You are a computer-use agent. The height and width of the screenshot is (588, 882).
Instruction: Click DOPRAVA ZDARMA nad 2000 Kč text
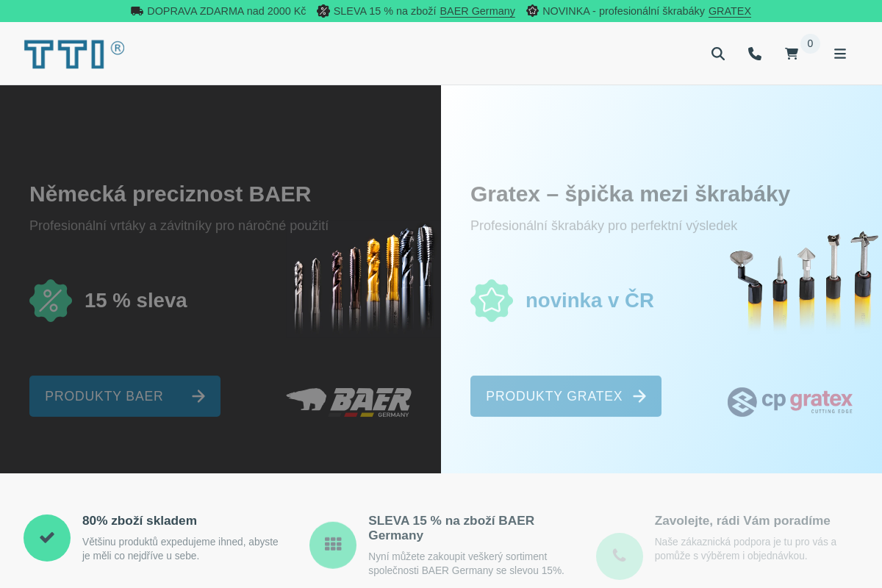(226, 11)
